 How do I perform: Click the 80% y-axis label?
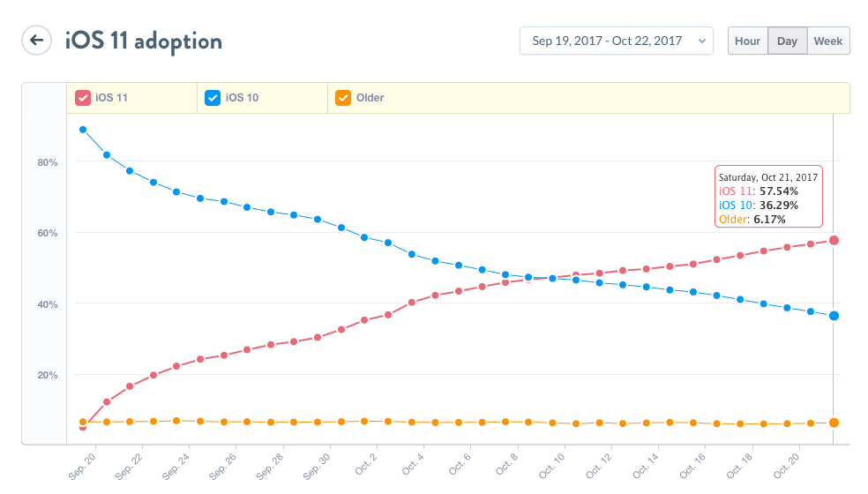click(x=47, y=162)
